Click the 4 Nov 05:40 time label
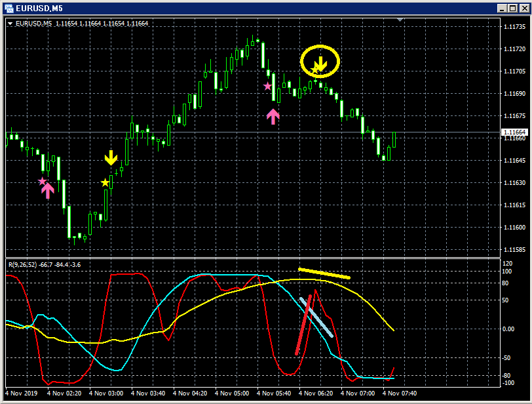Viewport: 532px width, 404px height. (x=274, y=393)
